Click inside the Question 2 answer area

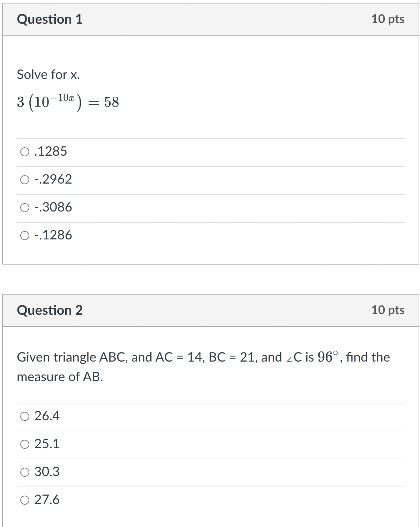[209, 457]
